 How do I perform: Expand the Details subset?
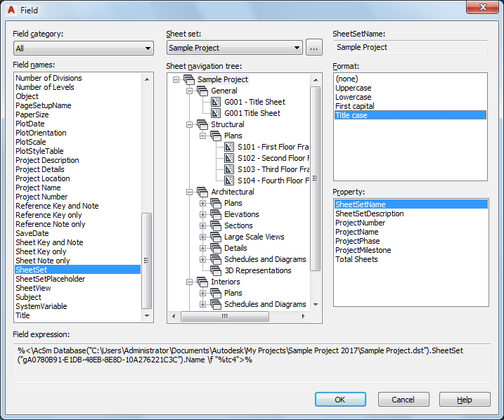click(202, 248)
